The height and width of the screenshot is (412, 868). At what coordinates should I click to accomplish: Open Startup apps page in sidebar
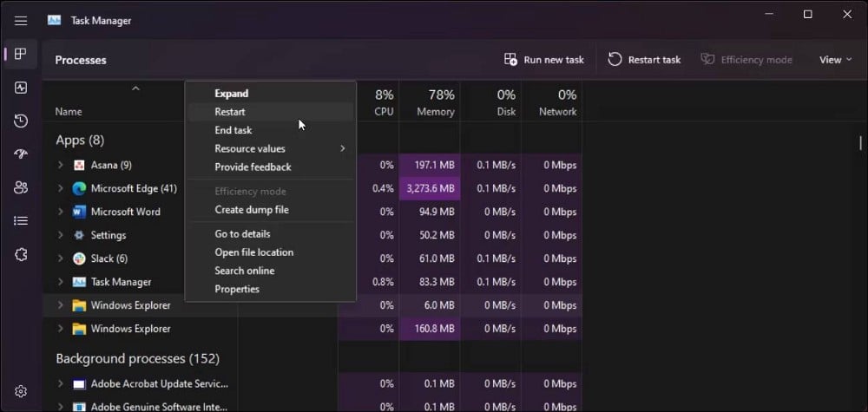pyautogui.click(x=21, y=154)
